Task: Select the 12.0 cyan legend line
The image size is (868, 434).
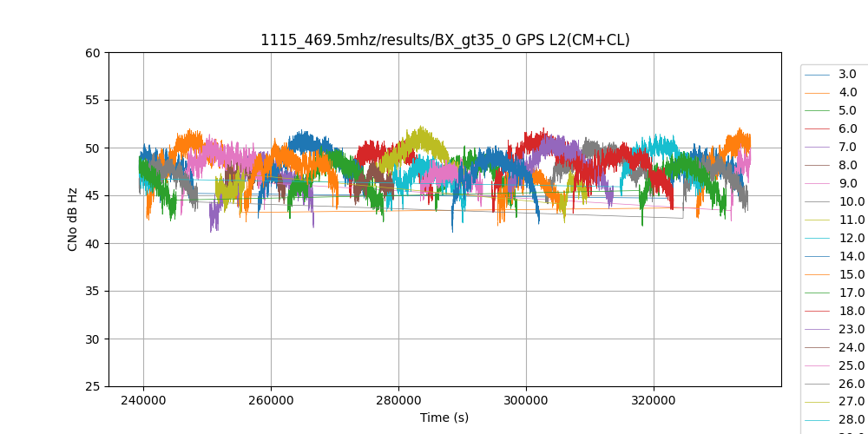Action: (819, 239)
